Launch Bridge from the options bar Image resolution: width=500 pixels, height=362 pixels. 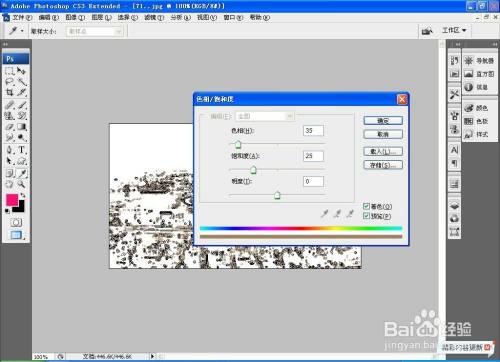427,31
